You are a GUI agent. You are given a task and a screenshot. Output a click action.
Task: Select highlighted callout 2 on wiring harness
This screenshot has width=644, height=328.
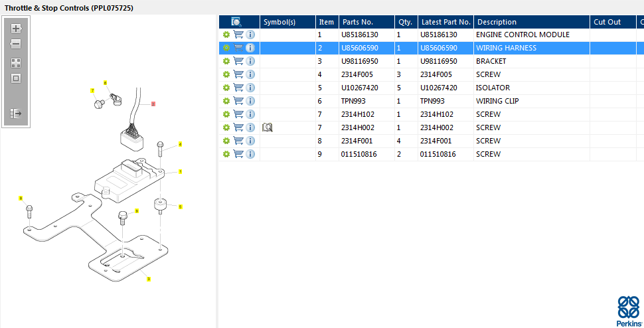pos(153,104)
